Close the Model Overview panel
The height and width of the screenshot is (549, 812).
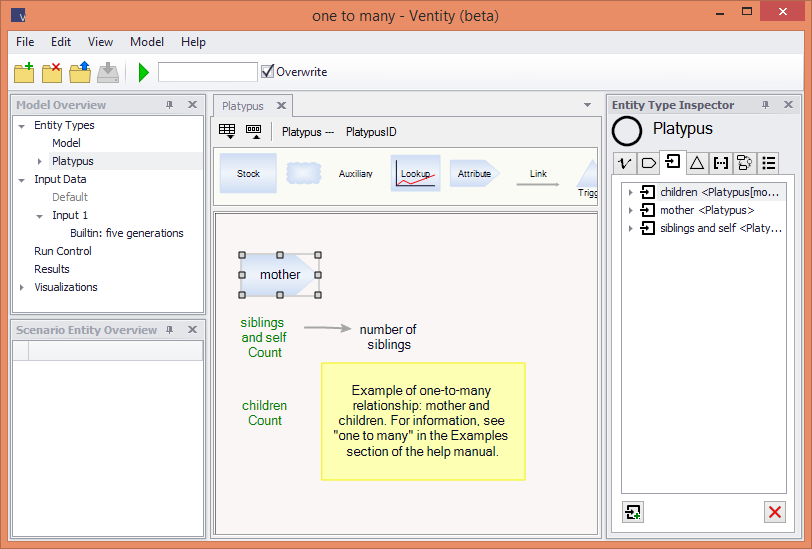coord(192,105)
